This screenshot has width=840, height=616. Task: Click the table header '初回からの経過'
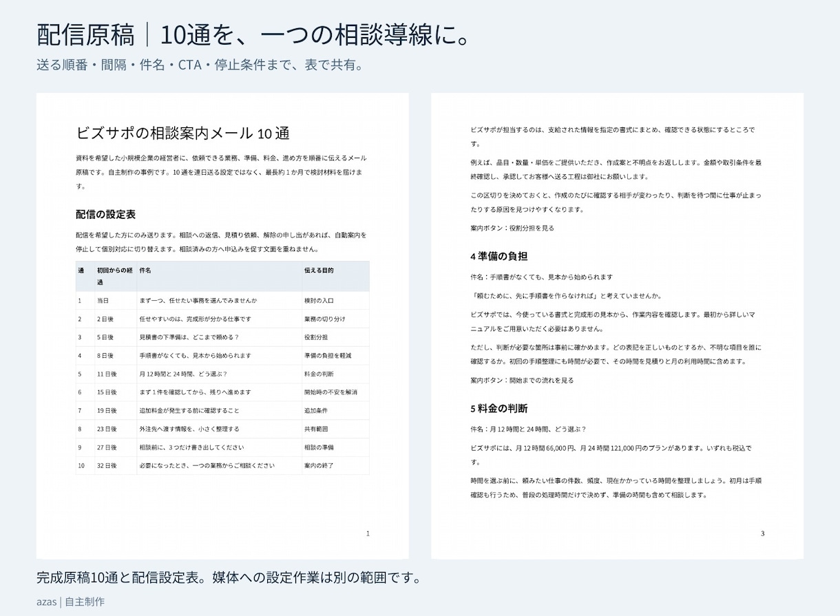(x=115, y=276)
